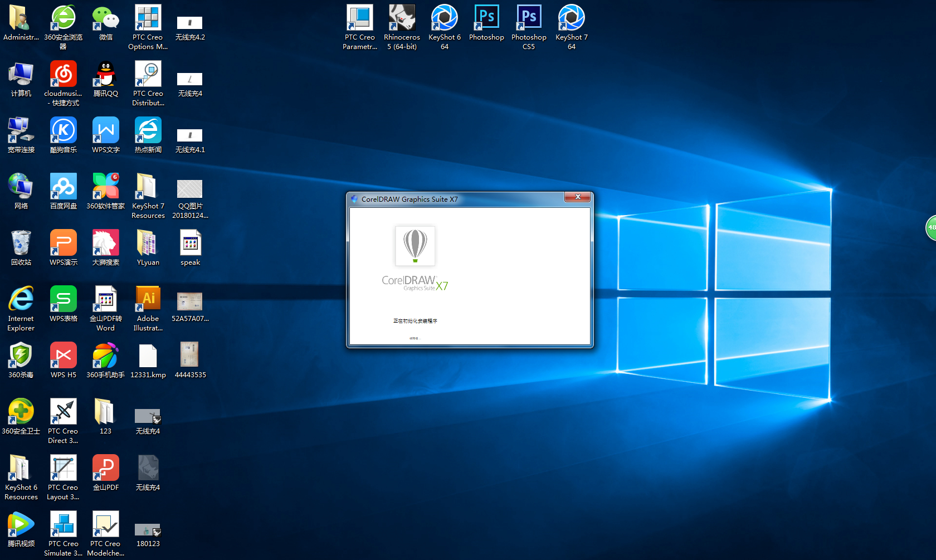Viewport: 936px width, 560px height.
Task: Select the Tencent QQ penguin icon
Action: (105, 75)
